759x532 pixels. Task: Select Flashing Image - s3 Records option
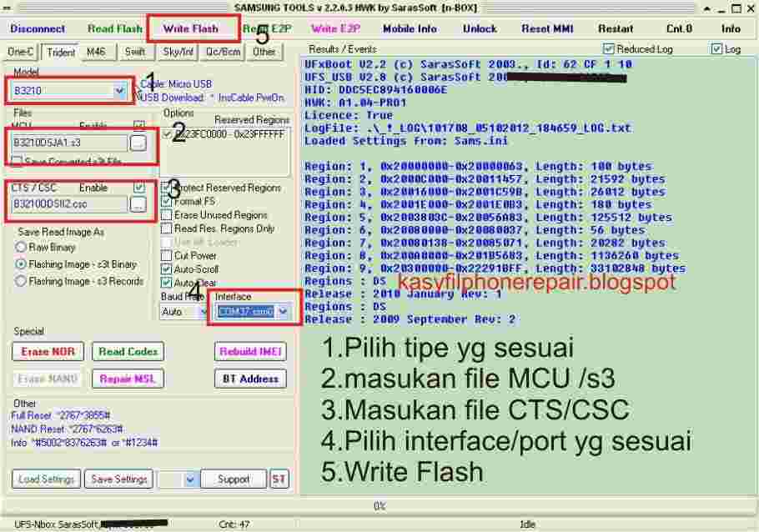[20, 281]
